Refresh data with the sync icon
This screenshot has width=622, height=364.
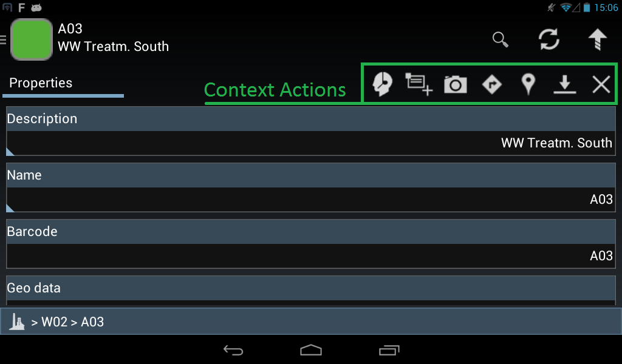(x=549, y=39)
